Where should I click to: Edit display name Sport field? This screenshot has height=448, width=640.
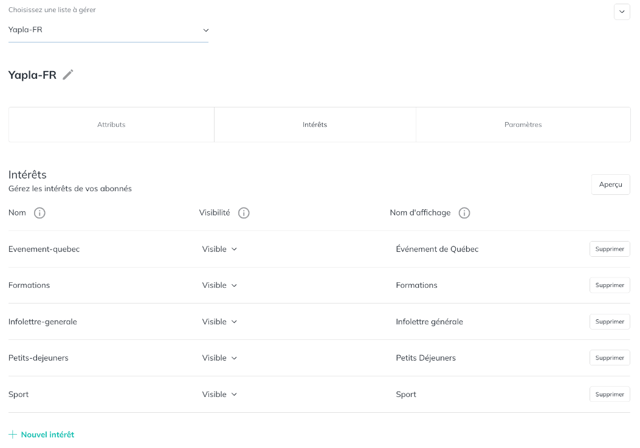(x=406, y=395)
